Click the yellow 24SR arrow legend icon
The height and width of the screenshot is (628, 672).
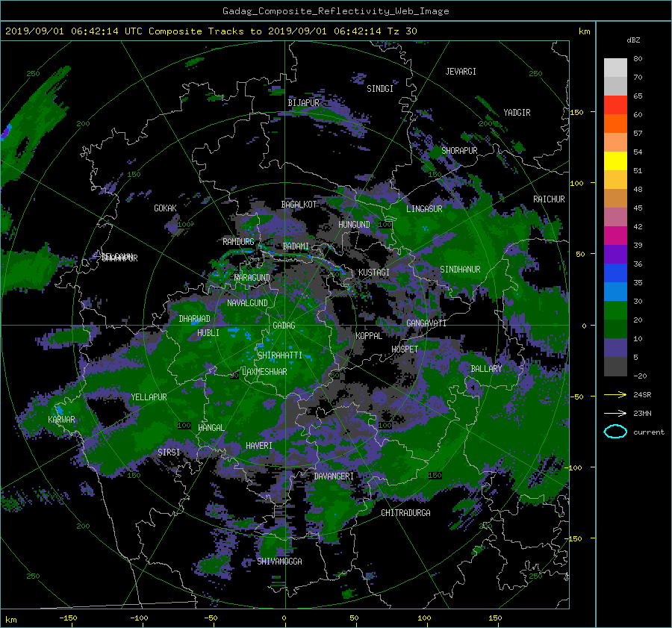click(615, 394)
